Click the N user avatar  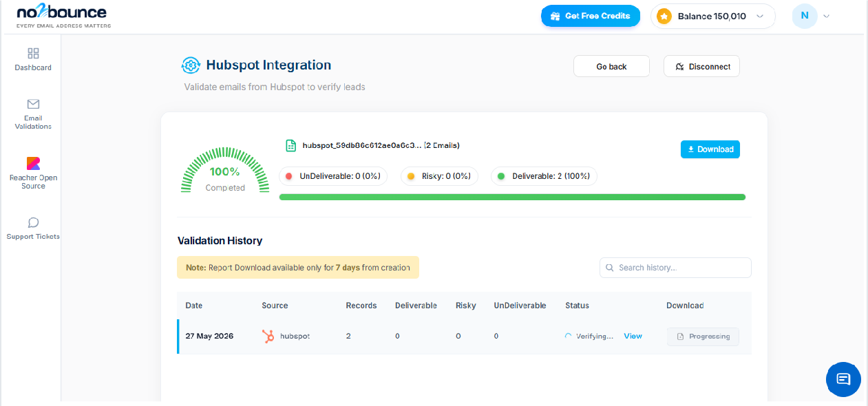click(805, 16)
